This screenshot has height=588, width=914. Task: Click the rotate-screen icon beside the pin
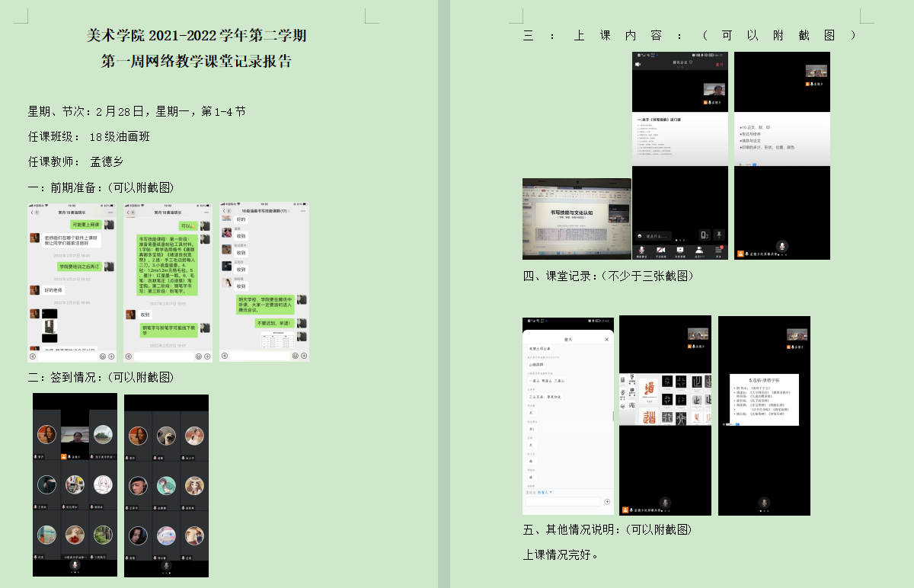(704, 235)
